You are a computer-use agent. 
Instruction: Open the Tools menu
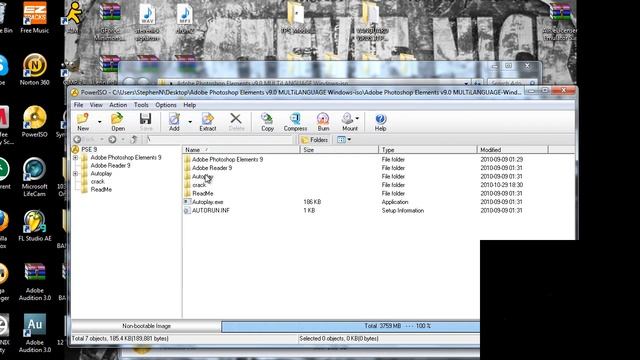coord(141,105)
